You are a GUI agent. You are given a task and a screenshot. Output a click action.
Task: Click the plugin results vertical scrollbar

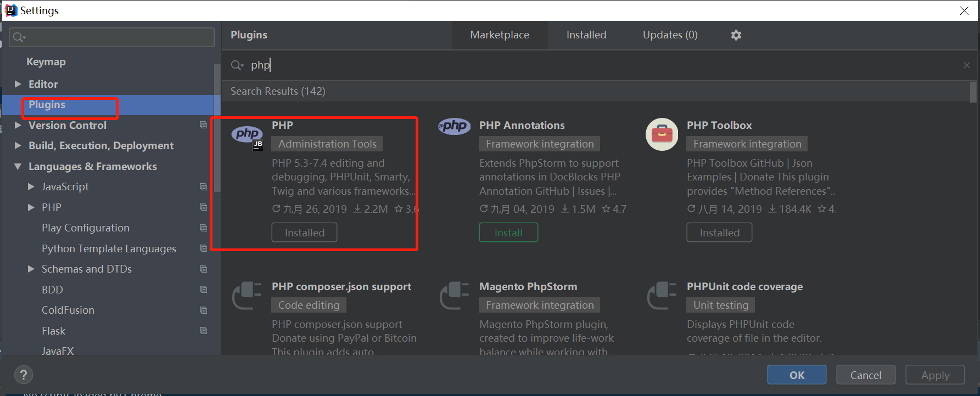click(973, 92)
